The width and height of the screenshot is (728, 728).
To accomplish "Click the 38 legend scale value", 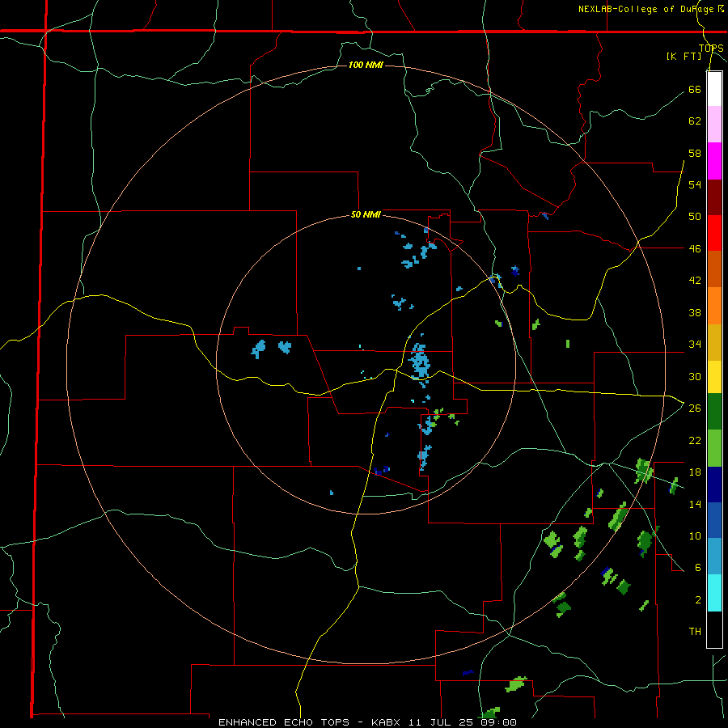I will click(x=695, y=312).
